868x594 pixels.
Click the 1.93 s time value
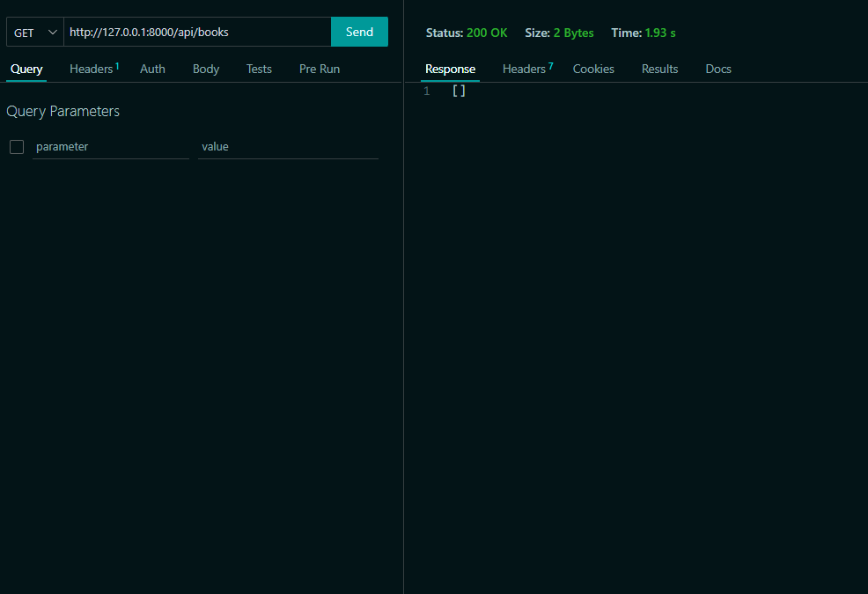click(x=660, y=33)
